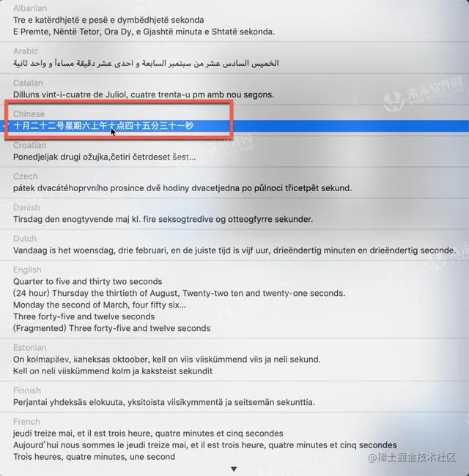
Task: Choose the English '(24 hour) Thursday' format
Action: [180, 293]
